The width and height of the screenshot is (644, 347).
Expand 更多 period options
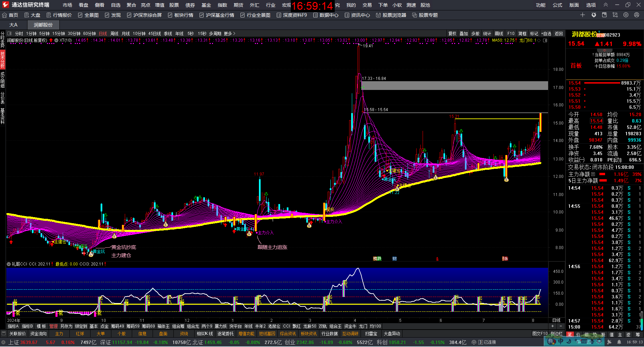pos(230,34)
